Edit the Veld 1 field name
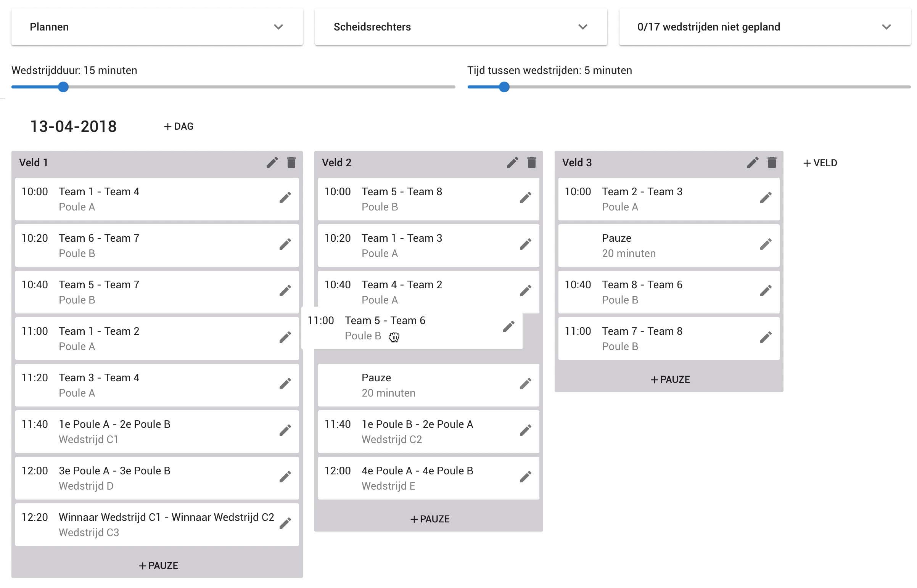 click(272, 163)
